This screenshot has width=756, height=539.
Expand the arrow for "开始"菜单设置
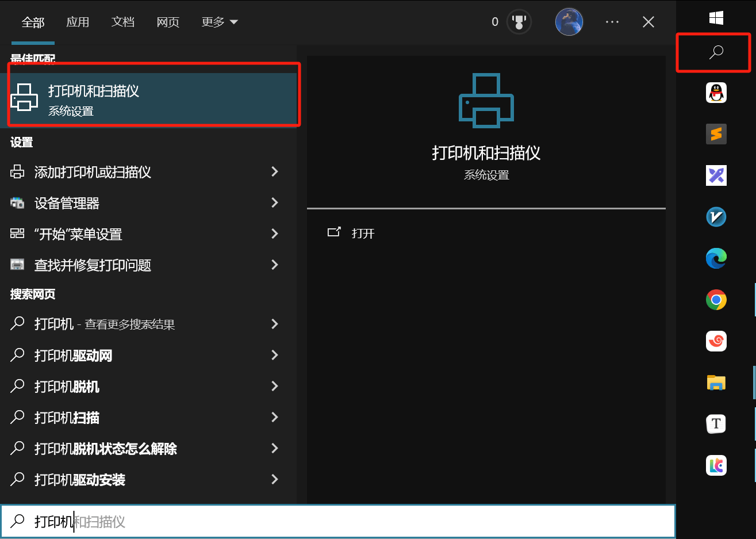click(275, 234)
